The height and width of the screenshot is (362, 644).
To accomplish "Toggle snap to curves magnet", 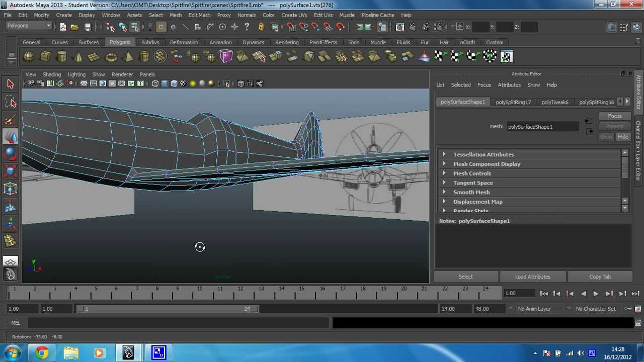I will pos(303,27).
